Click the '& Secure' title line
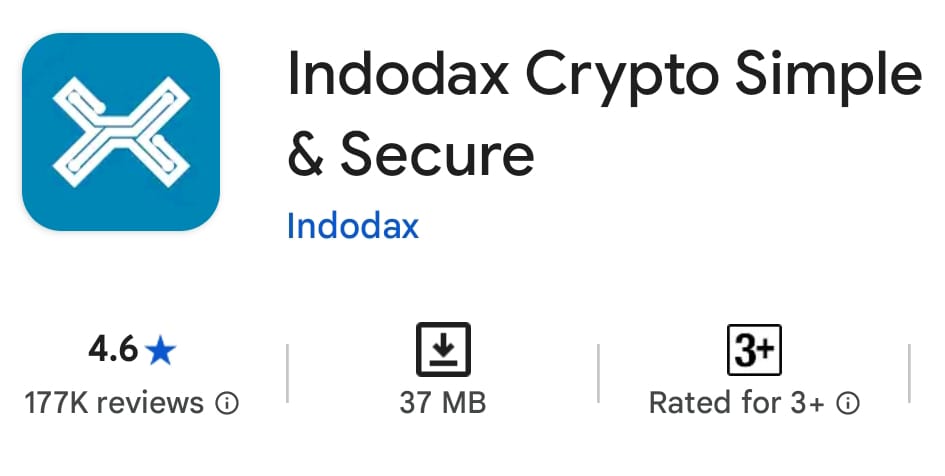Viewport: 945px width, 476px height. 410,155
